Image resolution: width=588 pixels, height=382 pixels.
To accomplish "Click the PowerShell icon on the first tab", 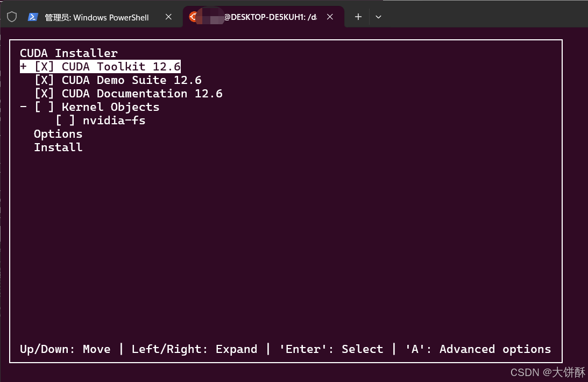I will click(x=33, y=17).
